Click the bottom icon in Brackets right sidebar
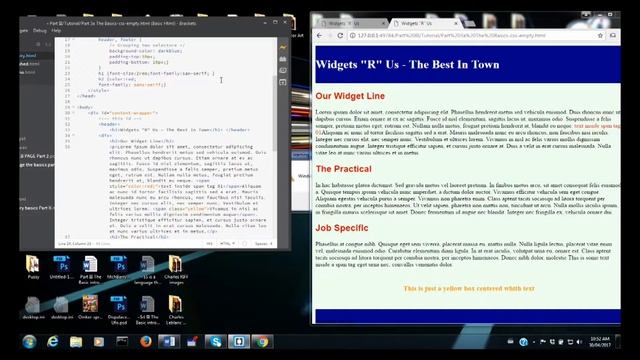Screen dimensions: 640x360 [283, 82]
